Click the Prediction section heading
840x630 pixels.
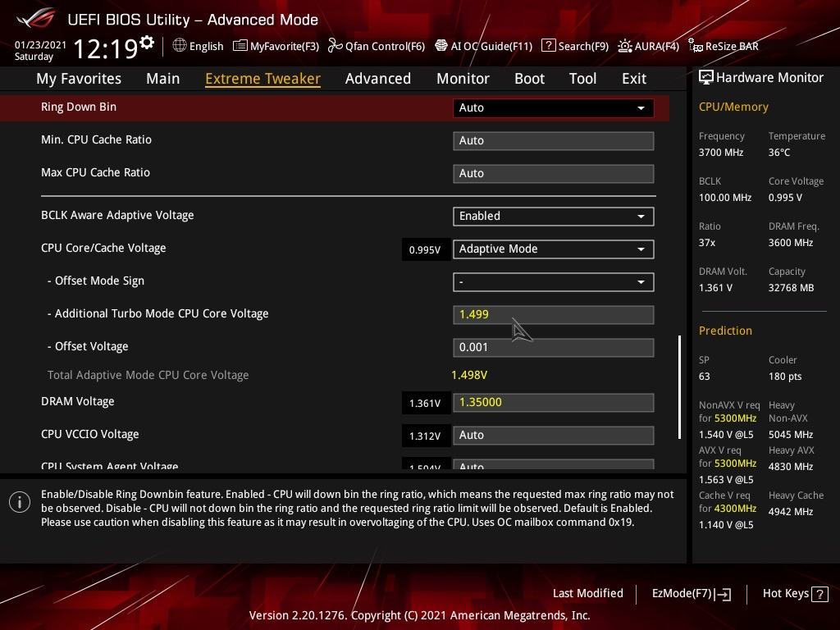click(725, 331)
